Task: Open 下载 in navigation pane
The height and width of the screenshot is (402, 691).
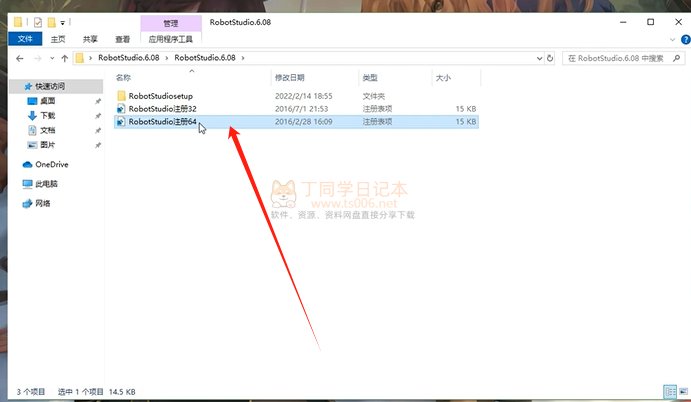Action: pyautogui.click(x=48, y=115)
